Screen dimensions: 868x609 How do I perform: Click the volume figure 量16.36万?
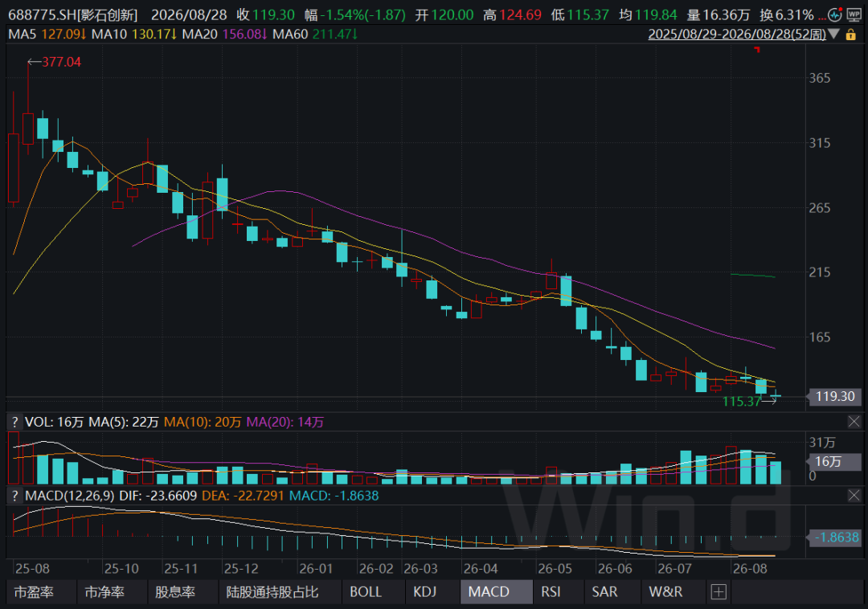pyautogui.click(x=718, y=15)
